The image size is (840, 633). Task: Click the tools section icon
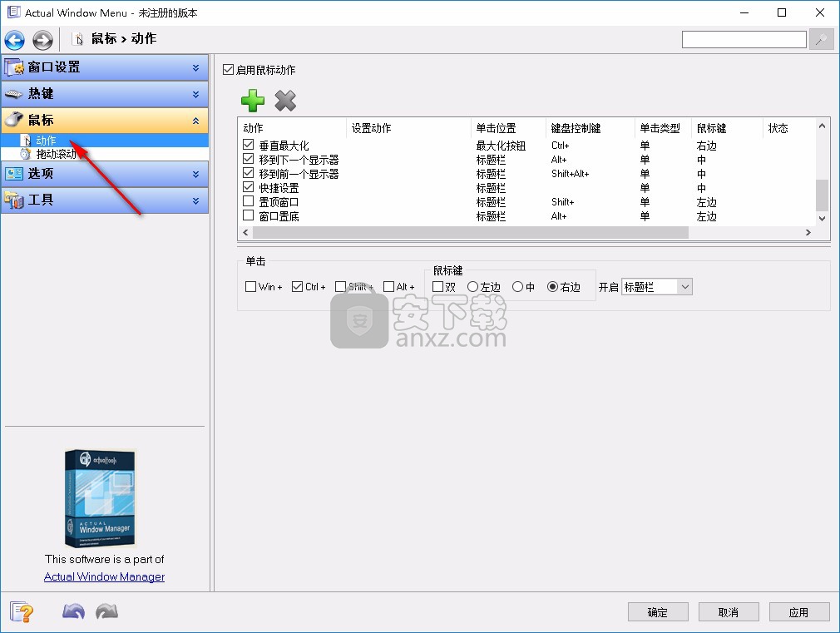pyautogui.click(x=14, y=200)
